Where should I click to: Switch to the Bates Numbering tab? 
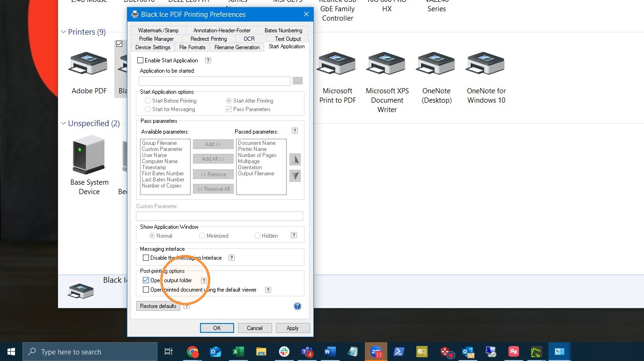pos(283,30)
